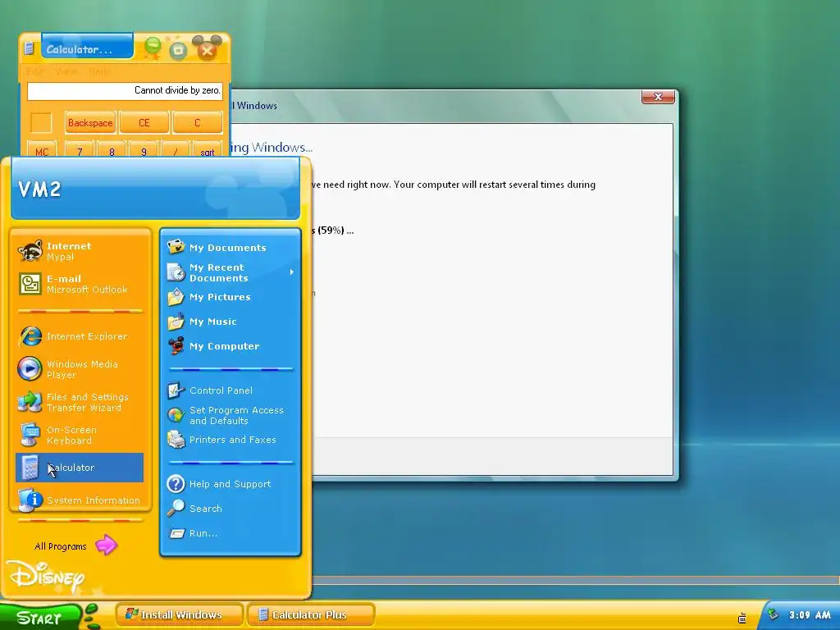Open My Music folder
840x630 pixels.
[231, 322]
